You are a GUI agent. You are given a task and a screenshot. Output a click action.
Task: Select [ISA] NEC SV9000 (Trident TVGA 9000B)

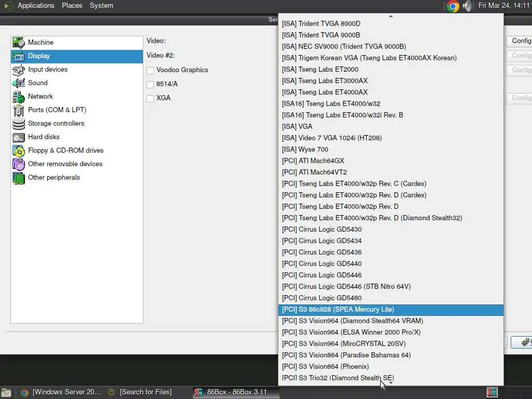[x=391, y=46]
